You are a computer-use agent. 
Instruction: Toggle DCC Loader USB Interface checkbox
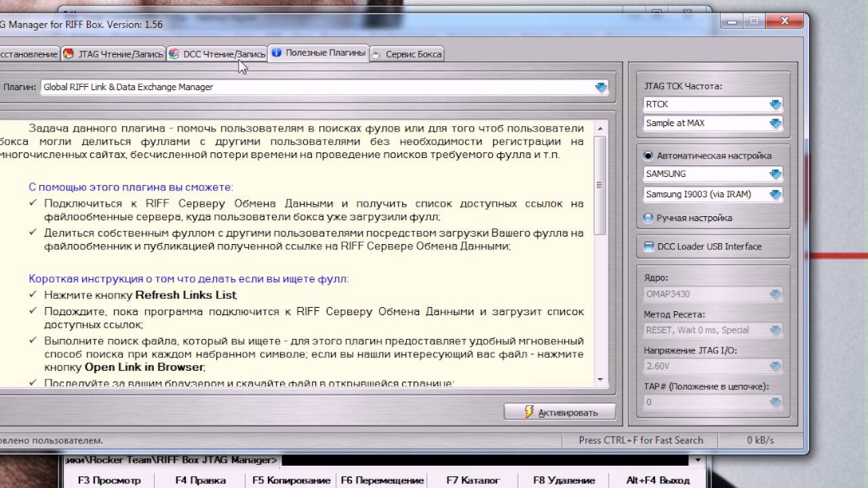648,247
